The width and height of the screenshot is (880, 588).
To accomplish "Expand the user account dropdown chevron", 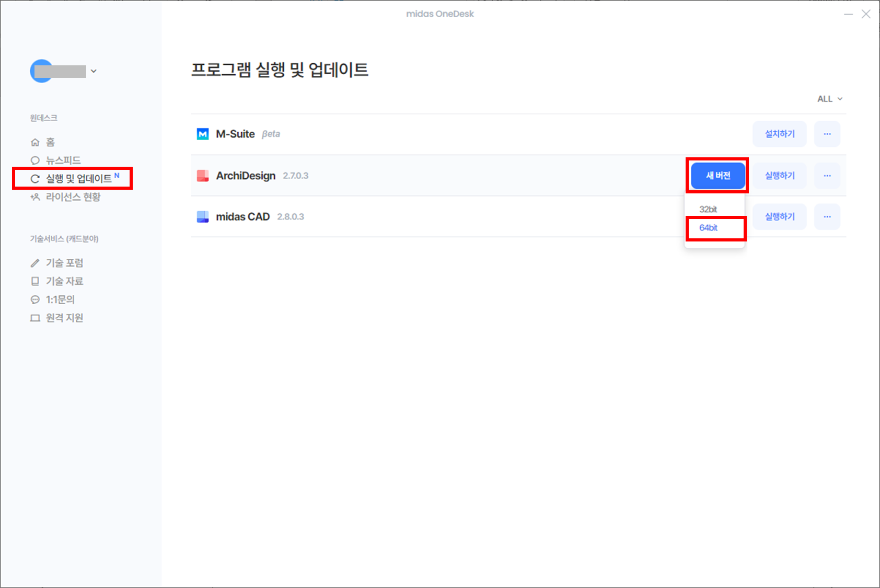I will point(94,71).
